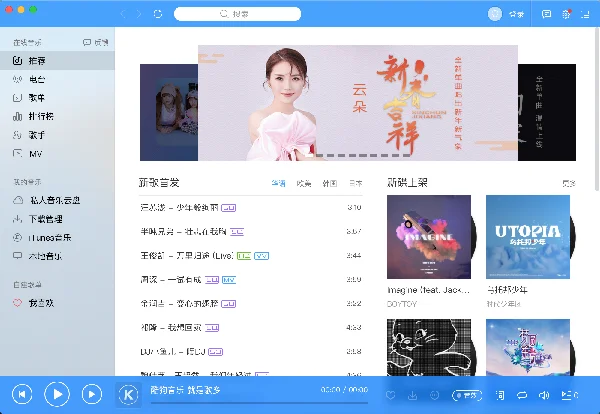
Task: Select the 华语 tab in 新歌首发
Action: tap(278, 183)
